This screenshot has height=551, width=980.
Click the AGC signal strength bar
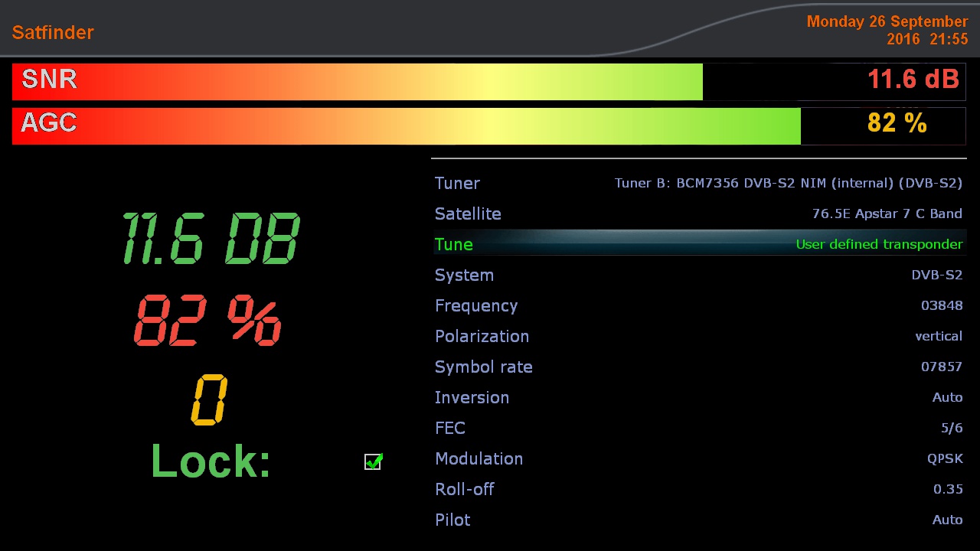[406, 126]
